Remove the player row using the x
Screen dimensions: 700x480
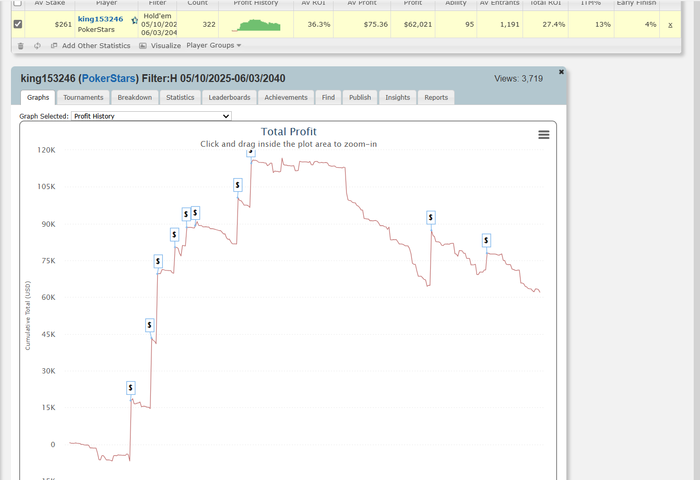(x=670, y=25)
